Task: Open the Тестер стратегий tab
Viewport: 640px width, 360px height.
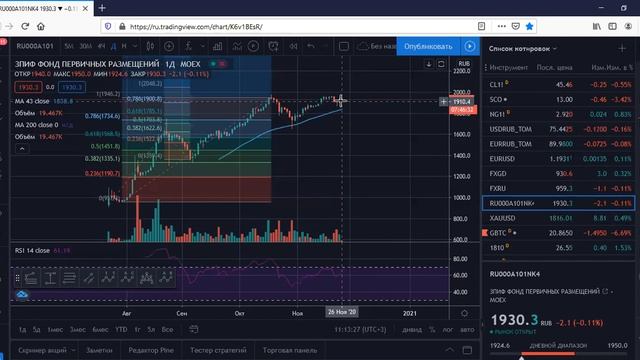Action: 218,350
